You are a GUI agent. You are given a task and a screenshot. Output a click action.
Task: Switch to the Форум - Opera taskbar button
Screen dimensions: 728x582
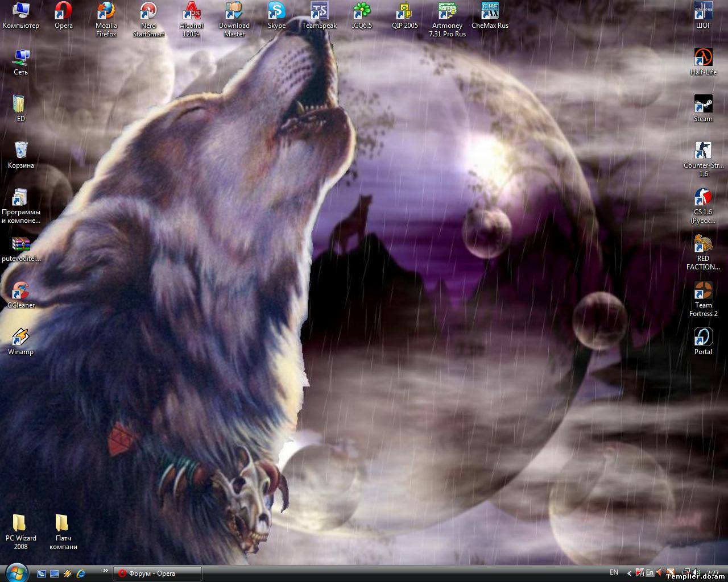158,573
